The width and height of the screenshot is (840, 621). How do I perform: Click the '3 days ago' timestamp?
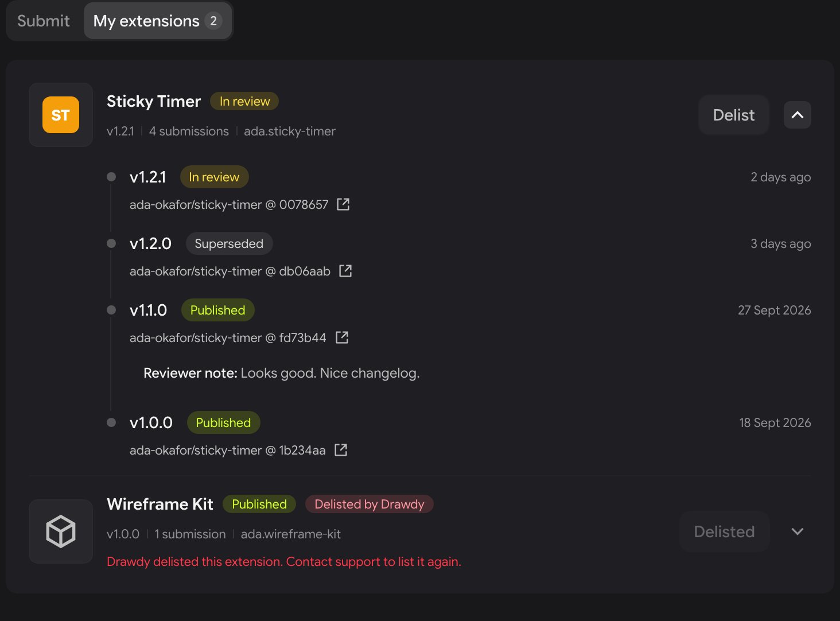coord(781,243)
